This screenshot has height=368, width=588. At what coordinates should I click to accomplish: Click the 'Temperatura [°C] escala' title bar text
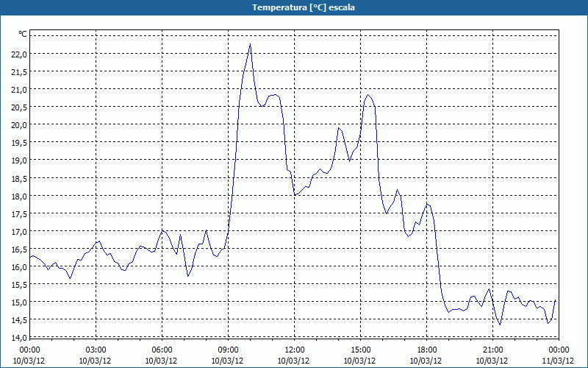(304, 7)
